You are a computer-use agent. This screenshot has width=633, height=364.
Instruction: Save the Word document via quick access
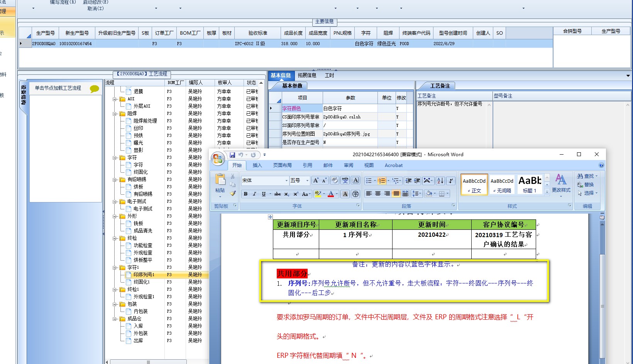[232, 155]
